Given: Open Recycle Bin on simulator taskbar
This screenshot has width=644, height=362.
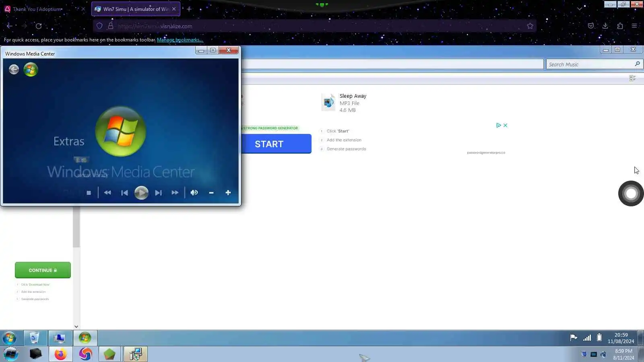Looking at the screenshot, I should pyautogui.click(x=35, y=338).
